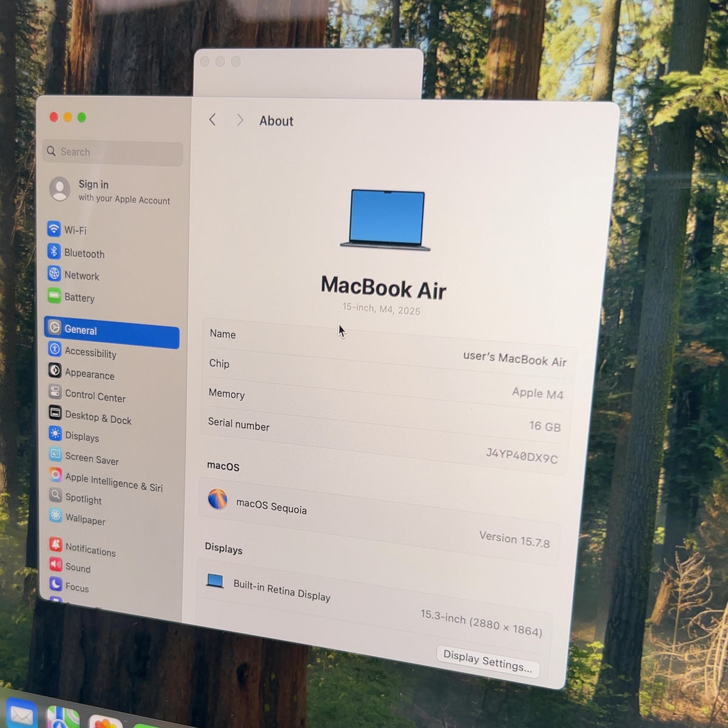Screen dimensions: 728x728
Task: Open the Desktop & Dock icon
Action: click(x=55, y=413)
